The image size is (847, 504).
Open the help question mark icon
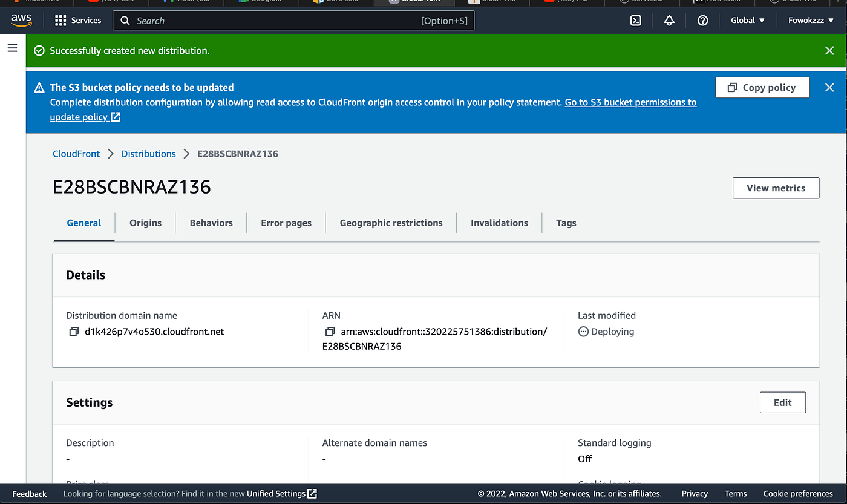[x=702, y=21]
